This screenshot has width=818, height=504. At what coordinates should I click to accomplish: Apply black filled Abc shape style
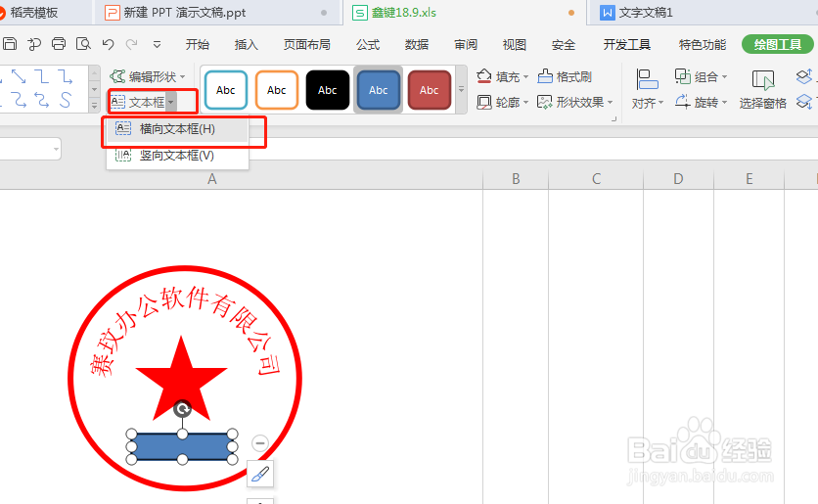pyautogui.click(x=328, y=90)
